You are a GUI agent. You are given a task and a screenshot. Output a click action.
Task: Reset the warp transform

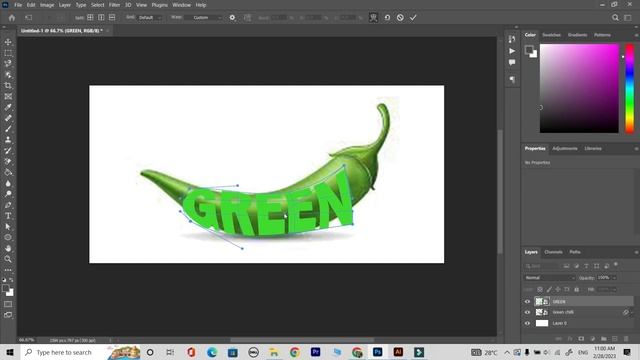[387, 18]
